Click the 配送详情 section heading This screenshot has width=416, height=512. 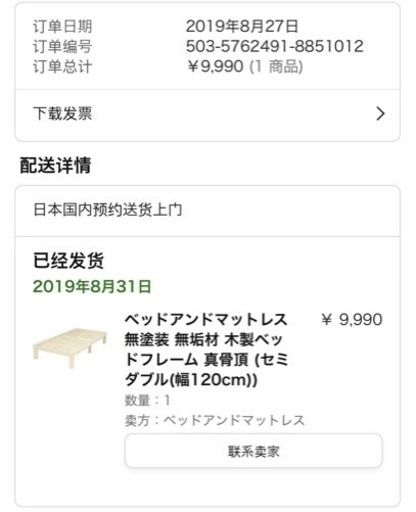click(x=55, y=165)
